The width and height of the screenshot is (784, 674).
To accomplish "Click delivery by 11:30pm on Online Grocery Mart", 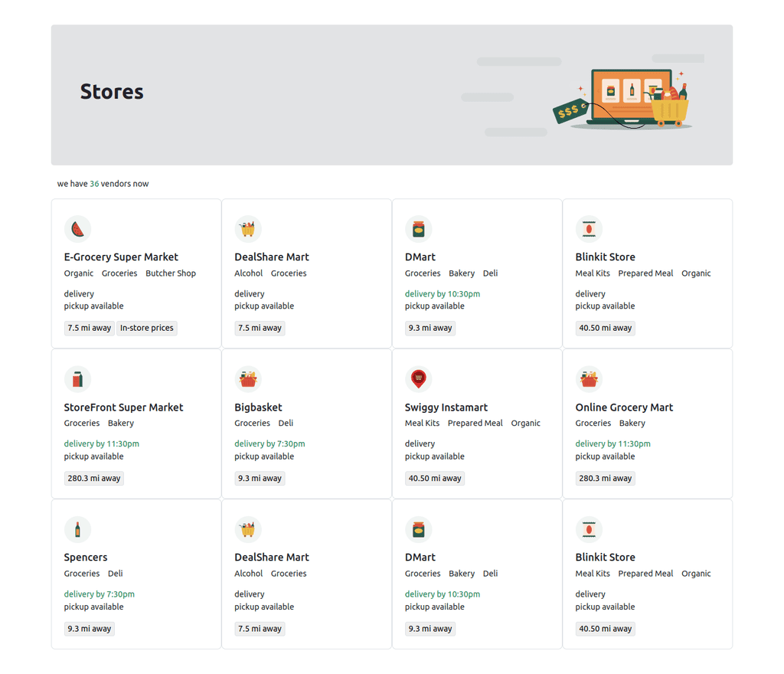I will pos(613,444).
